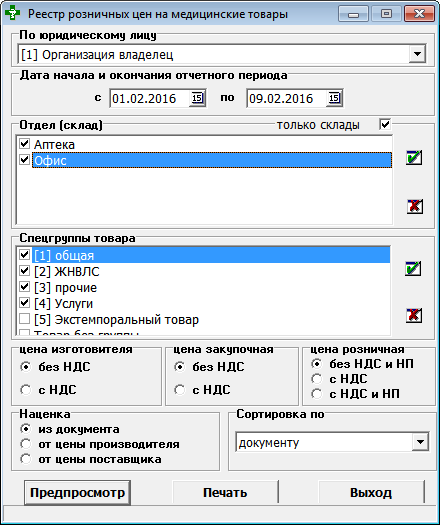Image resolution: width=440 pixels, height=525 pixels.
Task: Uncheck all special goods groups icon
Action: click(x=414, y=315)
